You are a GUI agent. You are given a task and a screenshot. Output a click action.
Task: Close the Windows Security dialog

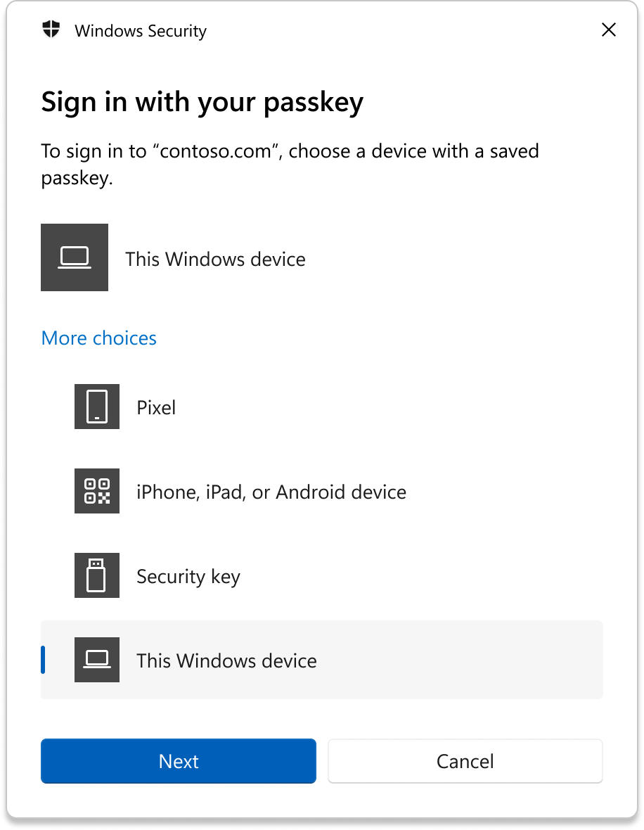(x=609, y=30)
